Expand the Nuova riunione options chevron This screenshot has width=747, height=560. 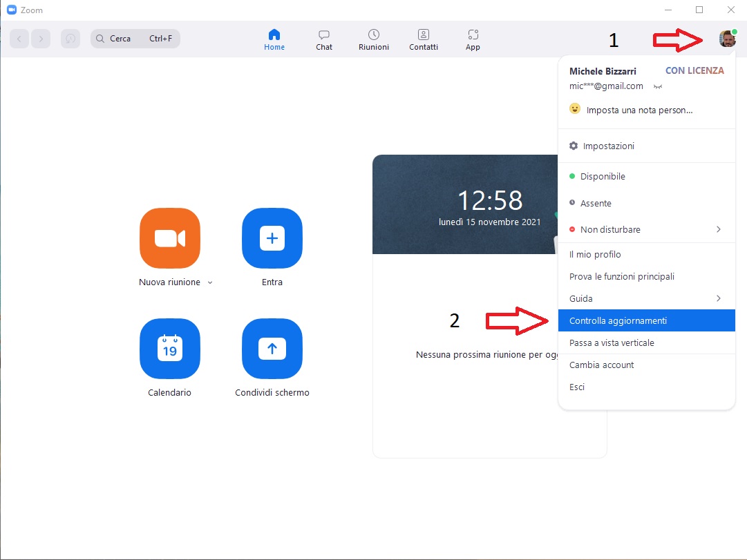point(210,282)
